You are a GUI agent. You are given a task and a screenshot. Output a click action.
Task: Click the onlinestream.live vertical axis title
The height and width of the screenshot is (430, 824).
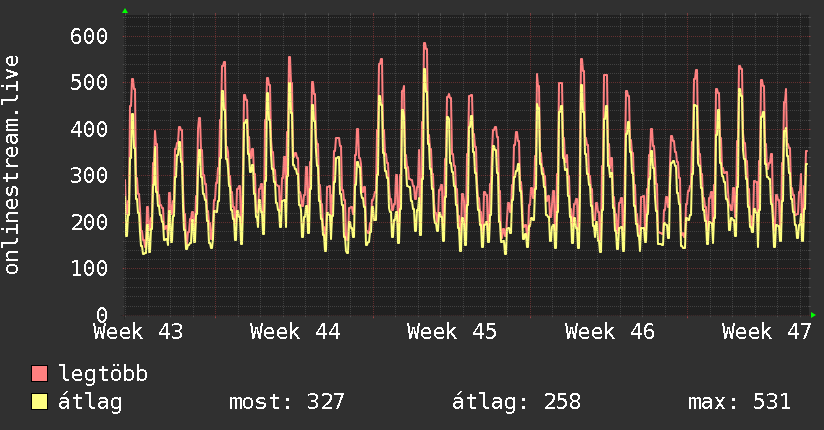[12, 165]
